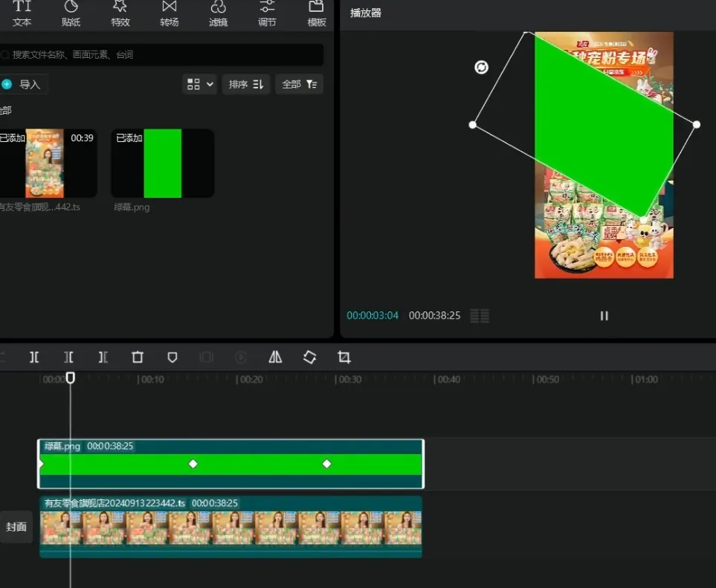Click the 导入 import button
This screenshot has height=588, width=716.
[22, 85]
